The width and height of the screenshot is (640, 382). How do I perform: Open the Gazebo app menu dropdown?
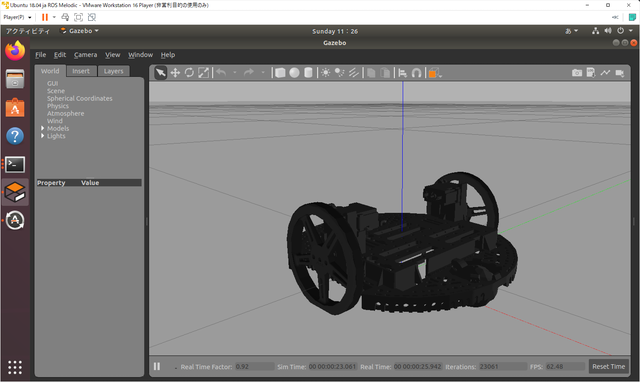80,31
